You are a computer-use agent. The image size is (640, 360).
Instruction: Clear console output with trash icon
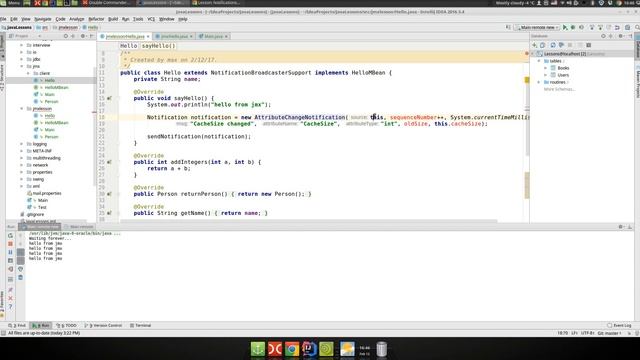pyautogui.click(x=20, y=278)
